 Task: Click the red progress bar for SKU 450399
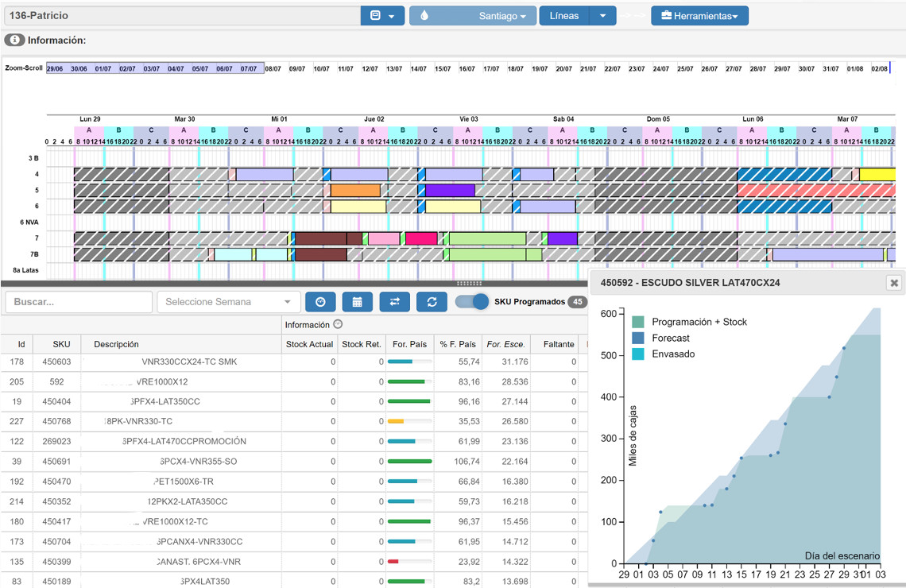point(393,562)
